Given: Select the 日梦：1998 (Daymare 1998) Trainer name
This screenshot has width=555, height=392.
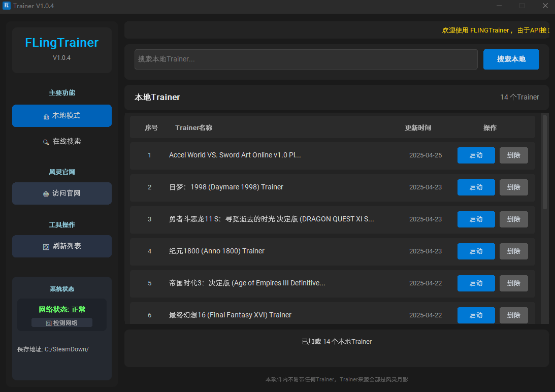Looking at the screenshot, I should (226, 187).
